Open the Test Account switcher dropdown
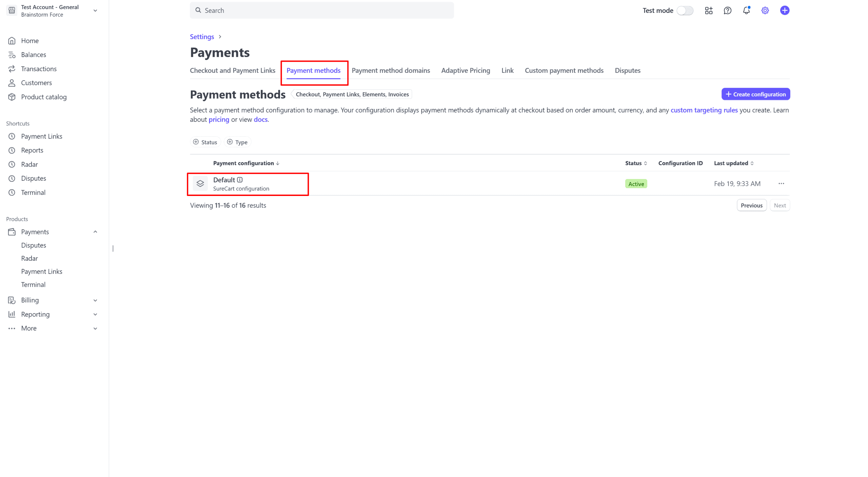The height and width of the screenshot is (477, 868). coord(95,11)
